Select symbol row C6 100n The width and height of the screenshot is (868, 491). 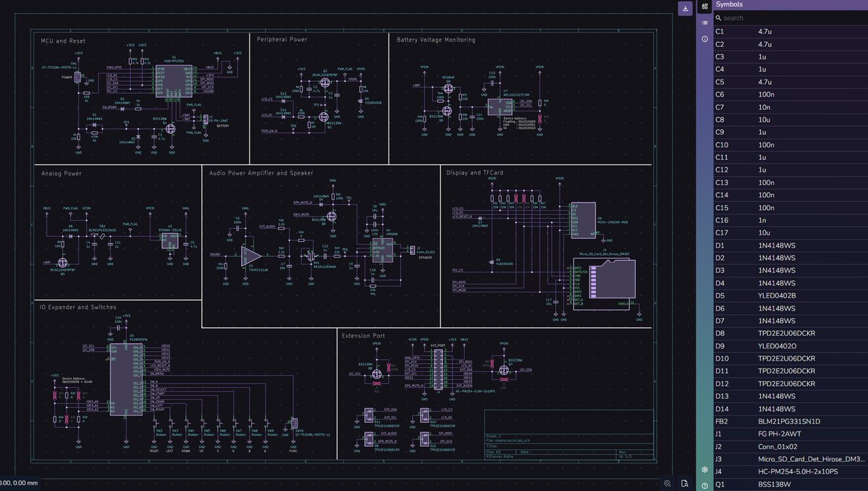791,94
